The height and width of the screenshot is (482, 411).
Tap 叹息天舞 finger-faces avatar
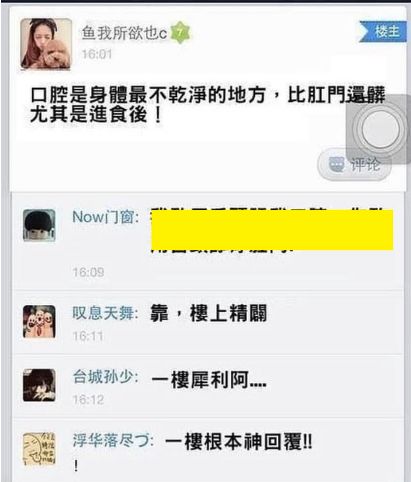[x=39, y=321]
